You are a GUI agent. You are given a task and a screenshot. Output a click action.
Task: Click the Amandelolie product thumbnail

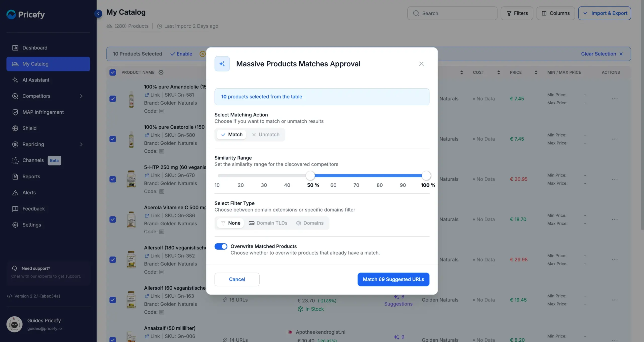click(131, 99)
